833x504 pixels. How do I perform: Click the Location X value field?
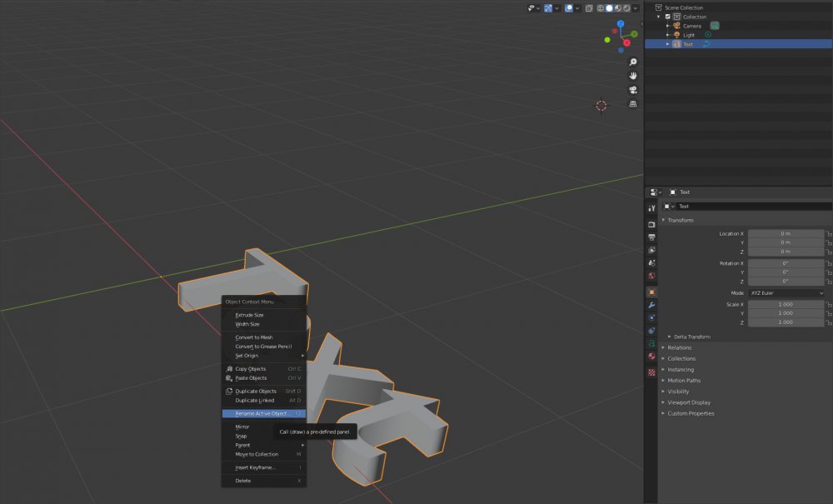pos(786,234)
